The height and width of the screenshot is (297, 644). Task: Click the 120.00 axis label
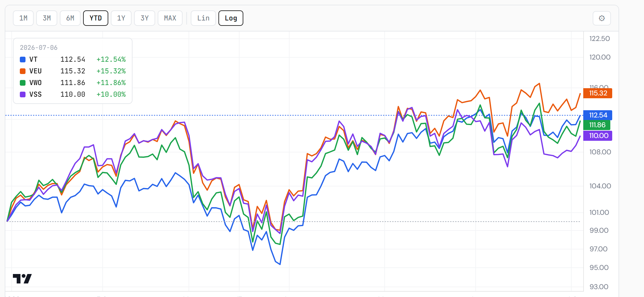coord(600,57)
